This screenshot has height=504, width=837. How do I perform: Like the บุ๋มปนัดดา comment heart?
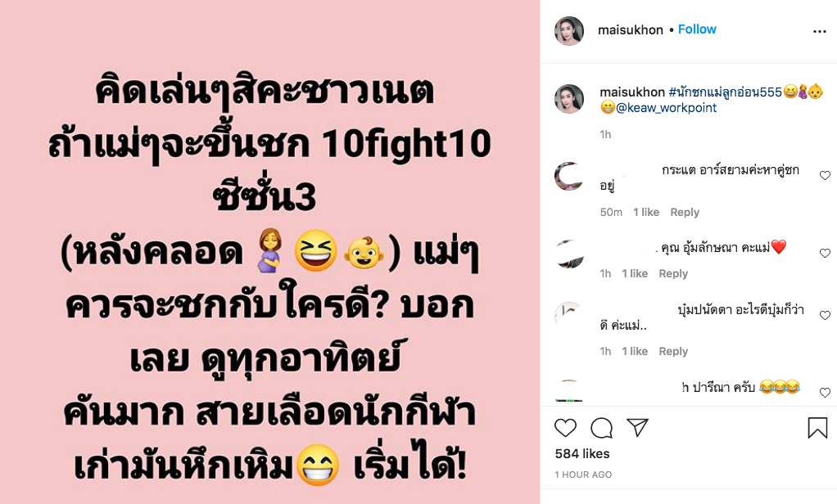[825, 315]
